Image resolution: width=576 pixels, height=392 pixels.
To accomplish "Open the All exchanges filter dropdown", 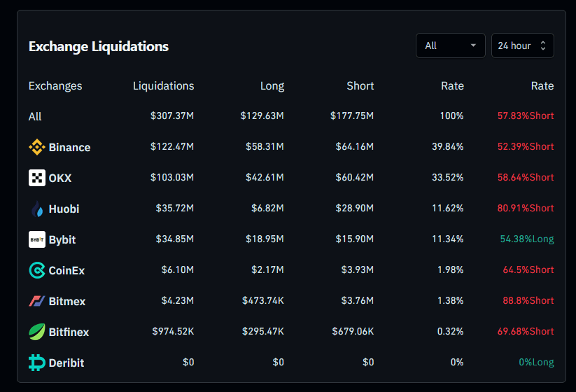I will 450,45.
